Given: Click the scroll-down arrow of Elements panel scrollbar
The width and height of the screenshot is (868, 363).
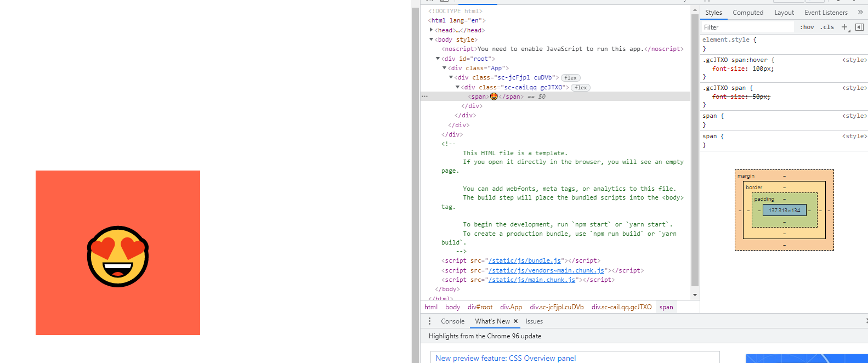Looking at the screenshot, I should (695, 295).
